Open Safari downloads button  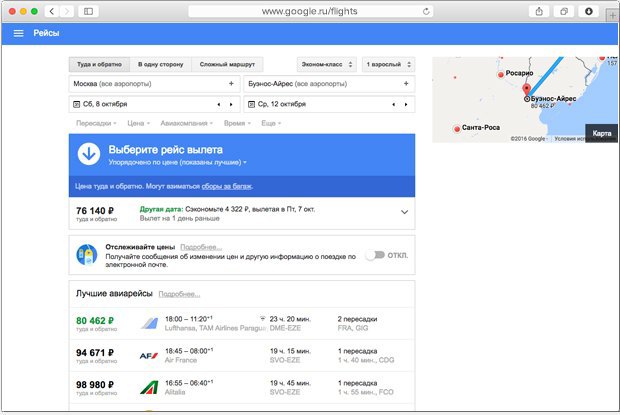tap(589, 11)
